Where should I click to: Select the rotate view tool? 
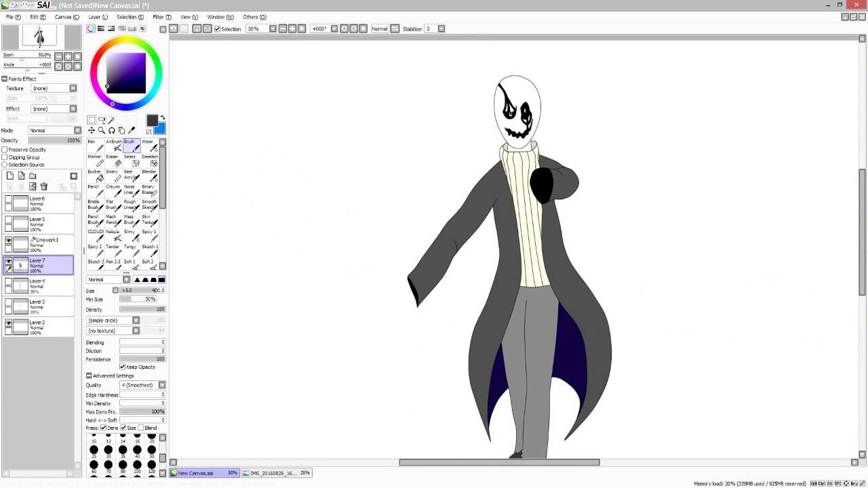(112, 130)
